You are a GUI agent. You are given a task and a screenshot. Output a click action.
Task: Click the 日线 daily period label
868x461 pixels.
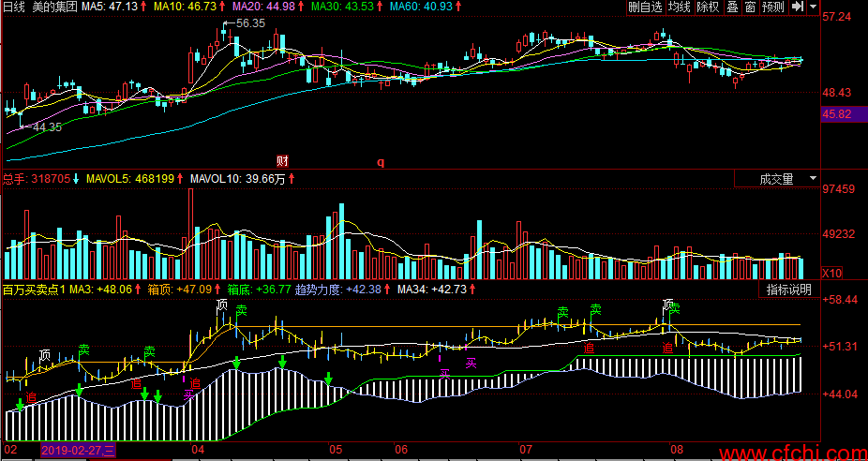[x=14, y=7]
